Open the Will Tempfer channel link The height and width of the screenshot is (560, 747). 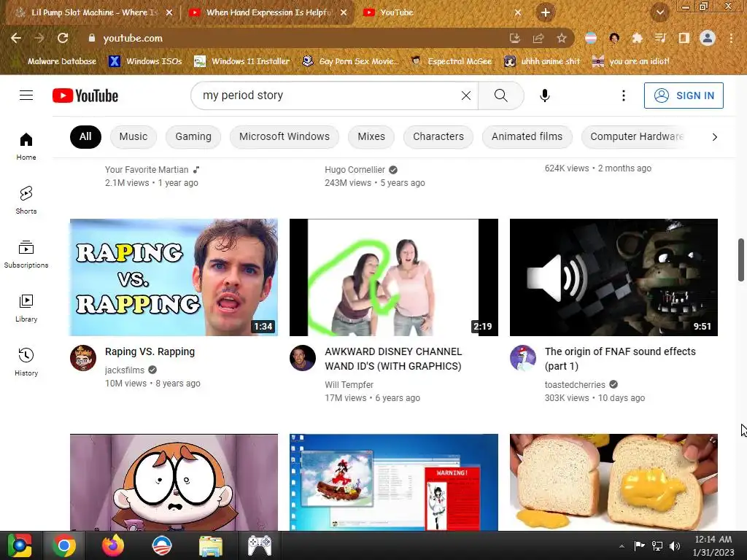pyautogui.click(x=349, y=385)
